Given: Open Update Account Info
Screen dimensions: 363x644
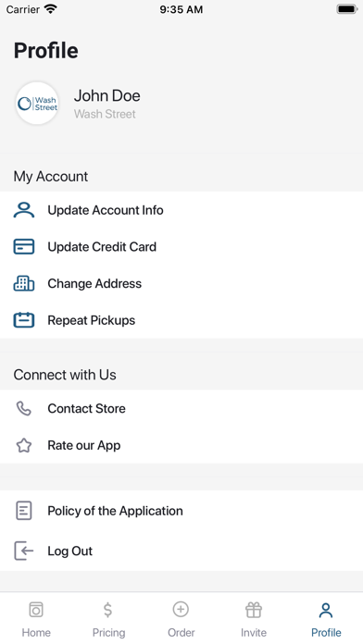Looking at the screenshot, I should [181, 210].
